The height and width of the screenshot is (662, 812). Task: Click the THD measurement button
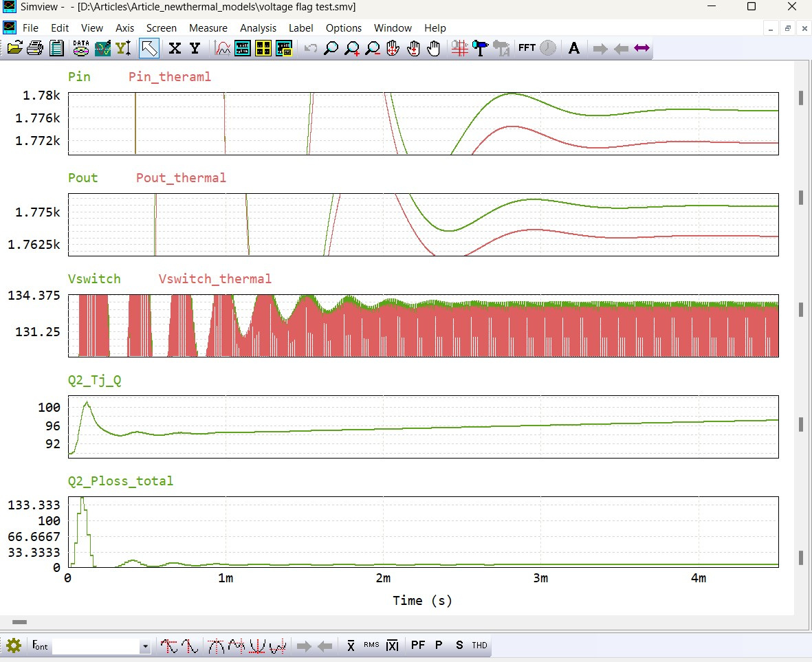(479, 646)
